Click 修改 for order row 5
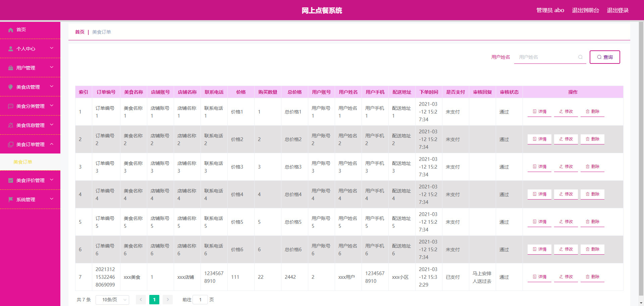This screenshot has height=306, width=644. click(566, 222)
